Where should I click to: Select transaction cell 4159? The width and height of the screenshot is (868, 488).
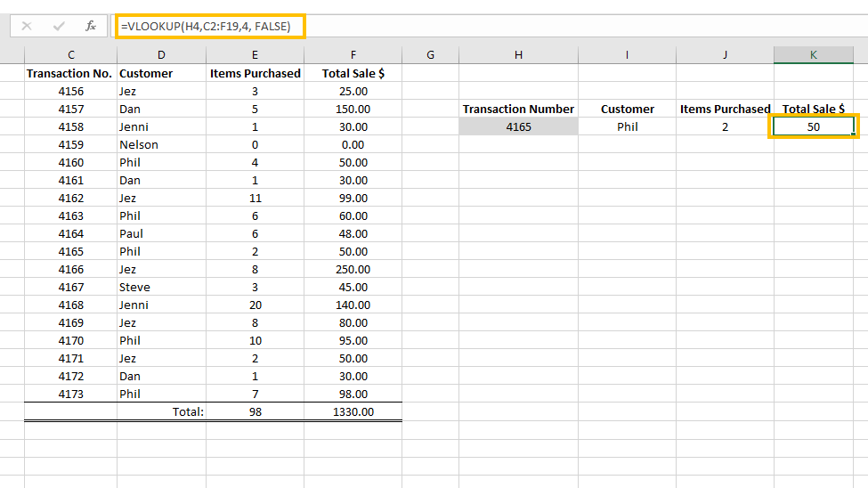[71, 144]
